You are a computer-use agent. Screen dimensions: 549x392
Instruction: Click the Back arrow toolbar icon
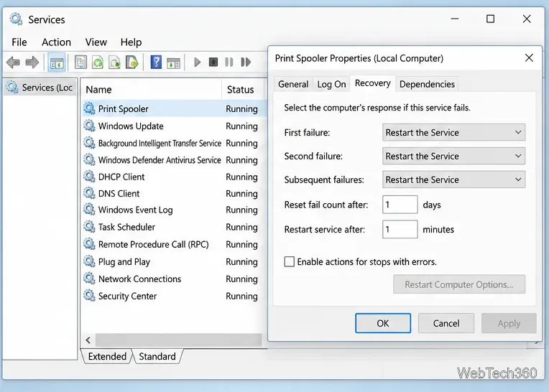point(14,62)
